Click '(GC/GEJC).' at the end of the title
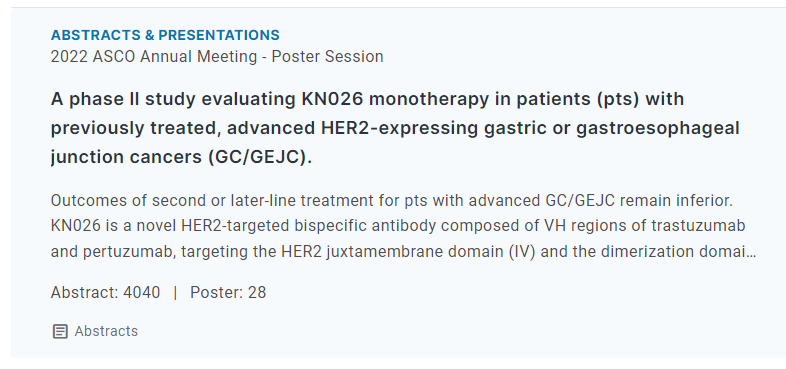Viewport: 786px width, 369px height. tap(260, 157)
